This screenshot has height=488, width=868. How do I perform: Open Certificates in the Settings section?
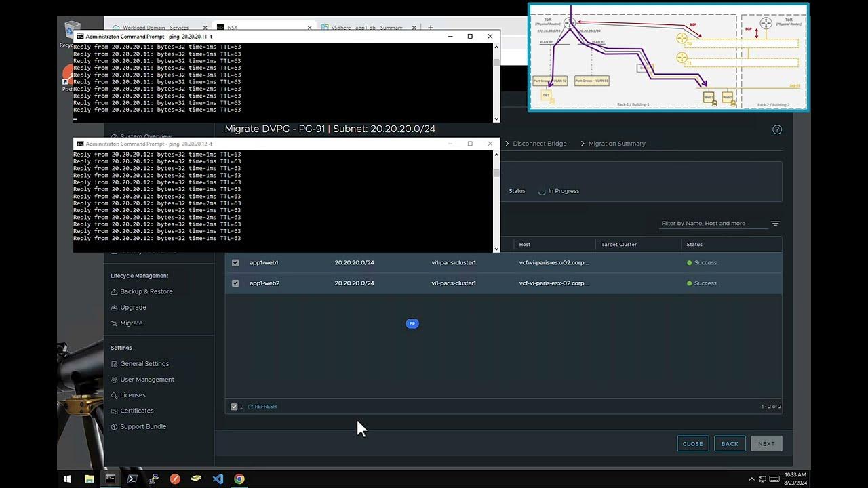pos(136,411)
